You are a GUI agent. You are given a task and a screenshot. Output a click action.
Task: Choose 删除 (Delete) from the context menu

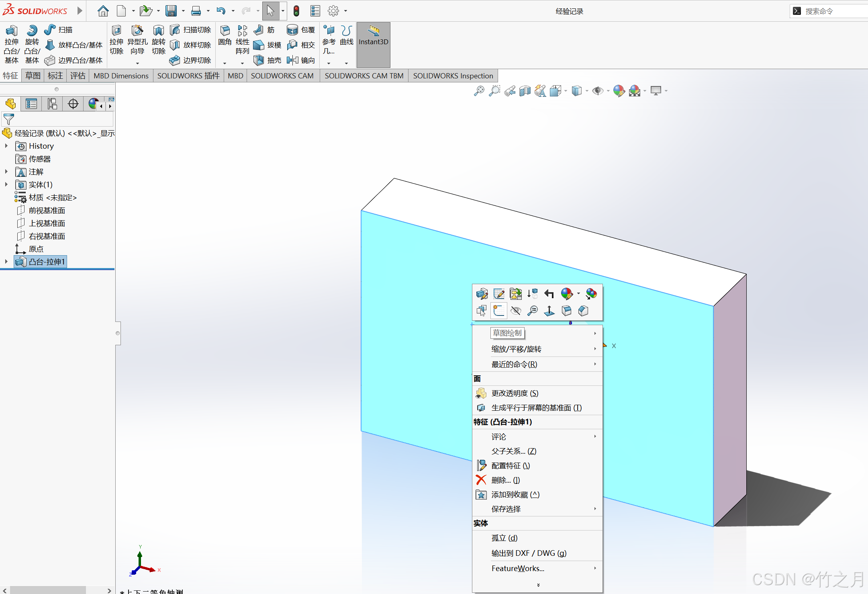pyautogui.click(x=505, y=480)
